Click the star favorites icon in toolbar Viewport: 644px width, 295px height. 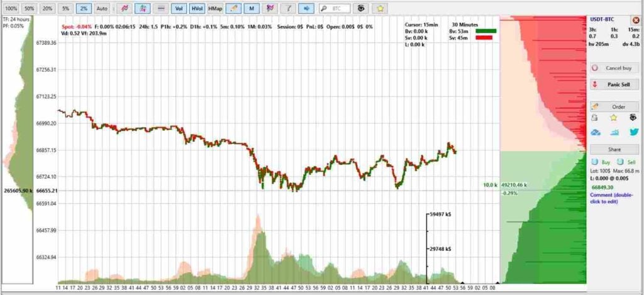380,8
